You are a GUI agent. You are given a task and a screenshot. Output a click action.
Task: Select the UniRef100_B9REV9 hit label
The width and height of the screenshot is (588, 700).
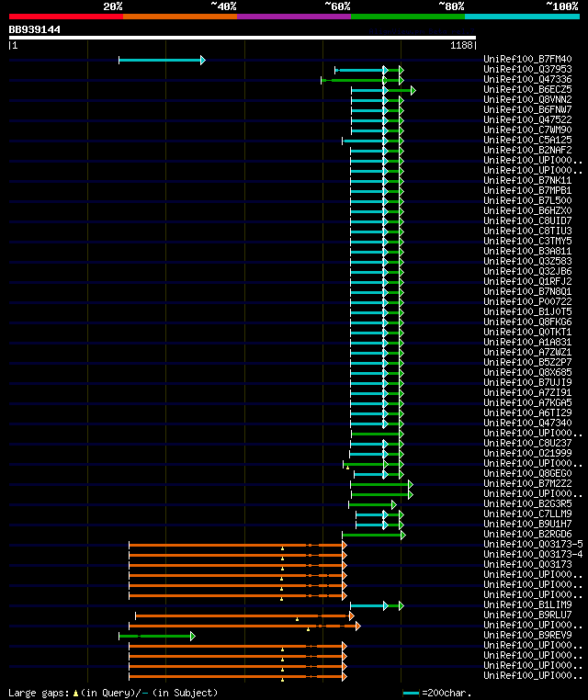(527, 635)
